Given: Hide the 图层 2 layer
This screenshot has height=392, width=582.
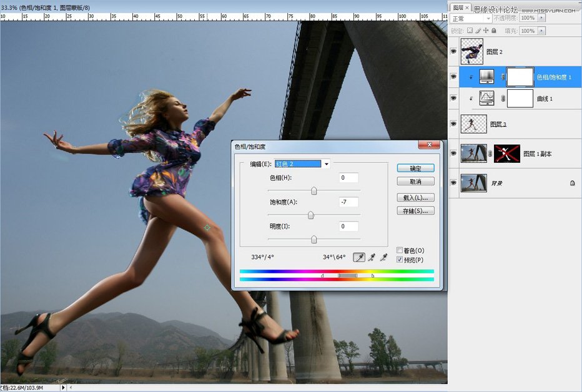Looking at the screenshot, I should [x=453, y=51].
